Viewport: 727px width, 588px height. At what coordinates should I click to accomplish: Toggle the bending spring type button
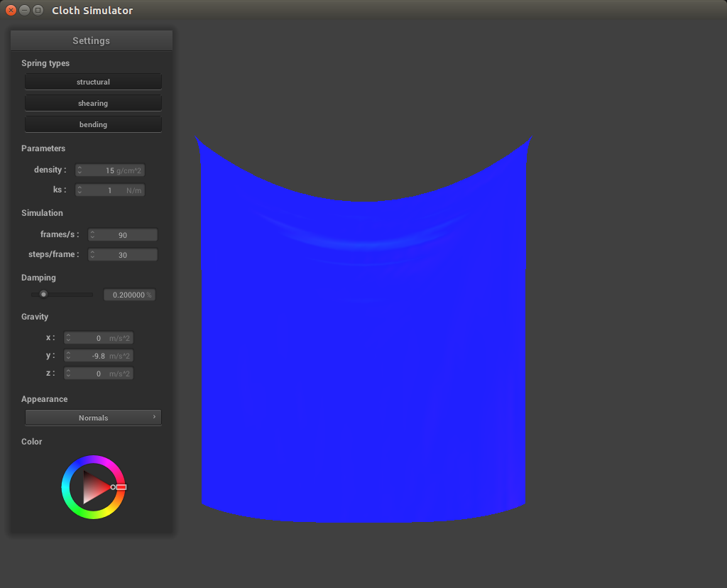(93, 124)
